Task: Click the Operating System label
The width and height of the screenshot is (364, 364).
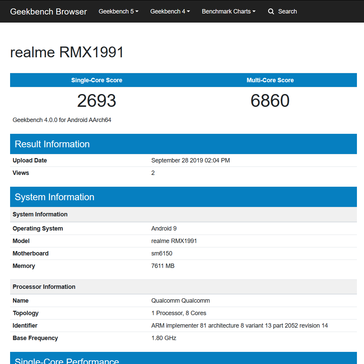Action: pos(38,229)
